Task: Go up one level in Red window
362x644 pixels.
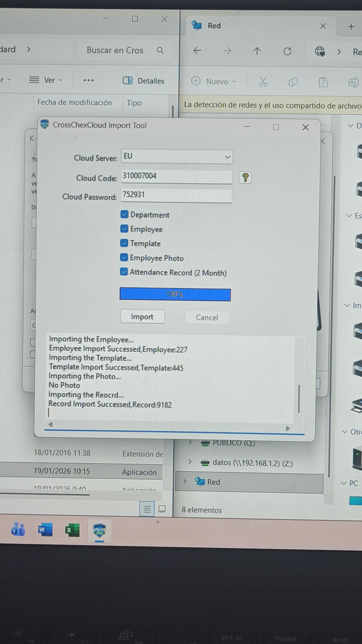Action: point(257,51)
